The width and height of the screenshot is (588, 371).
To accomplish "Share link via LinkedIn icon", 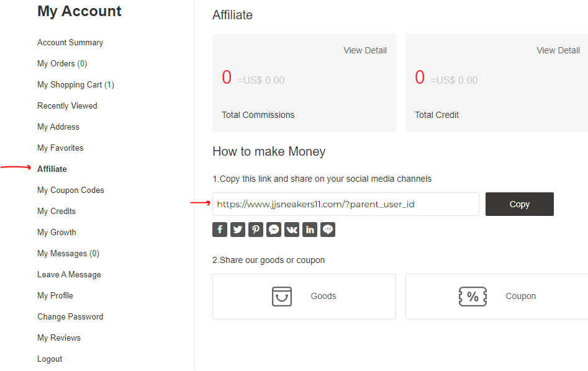I will coord(310,230).
